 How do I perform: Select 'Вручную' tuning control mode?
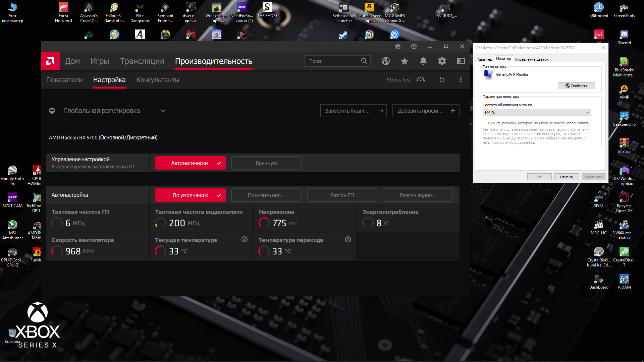point(266,163)
